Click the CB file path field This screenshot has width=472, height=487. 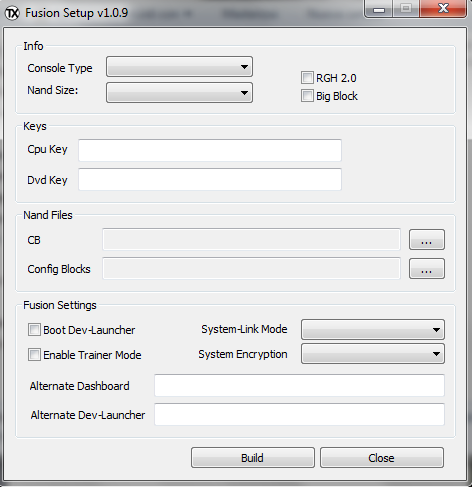(x=251, y=239)
